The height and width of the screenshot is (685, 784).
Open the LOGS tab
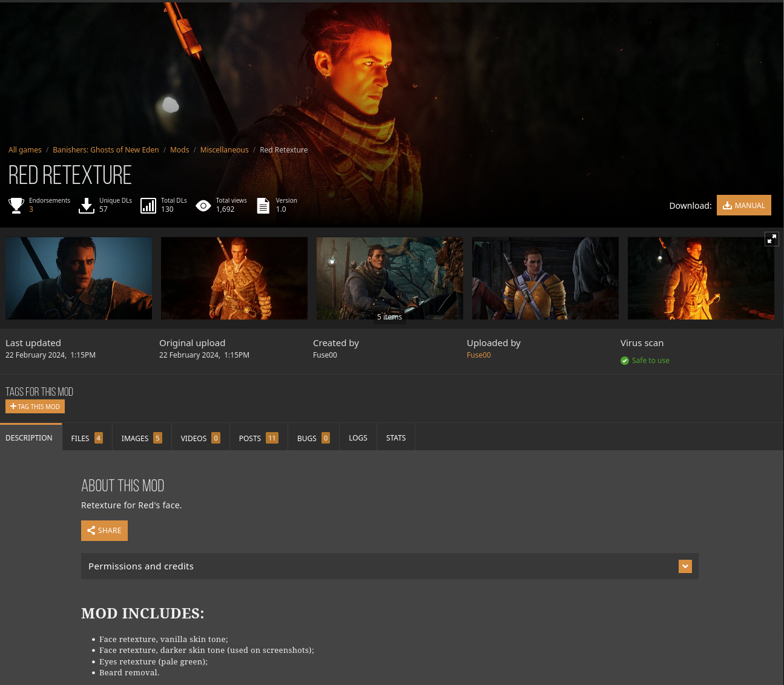pyautogui.click(x=358, y=438)
